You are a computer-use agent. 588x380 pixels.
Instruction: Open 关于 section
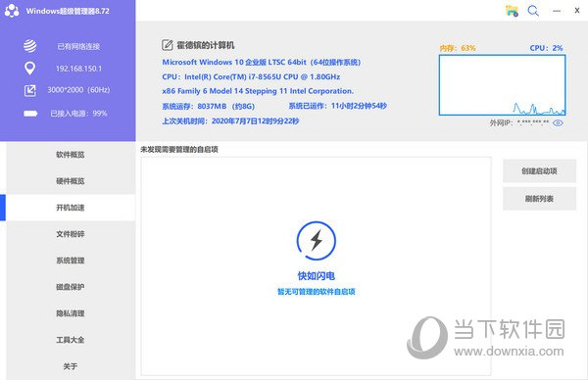(71, 366)
